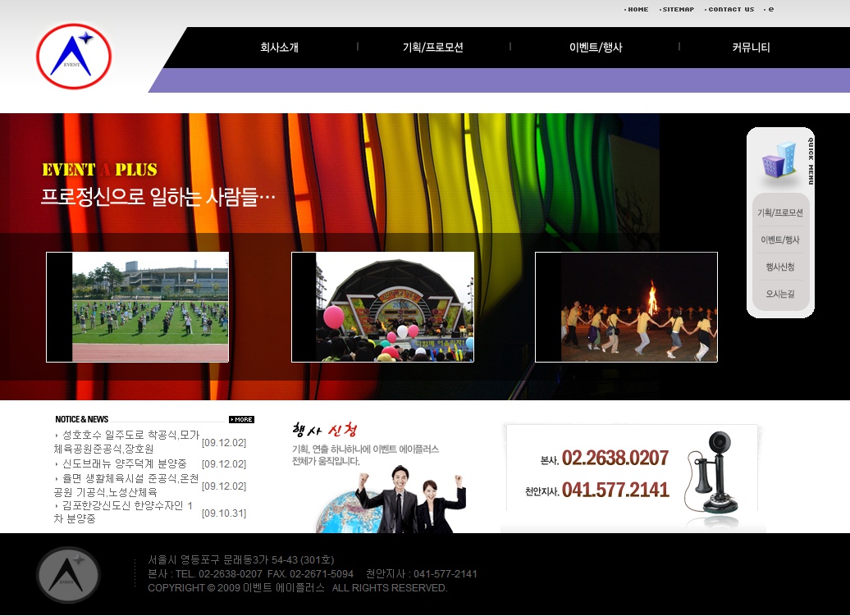
Task: Click the small 'e' icon beside CONTACT US
Action: click(x=770, y=10)
